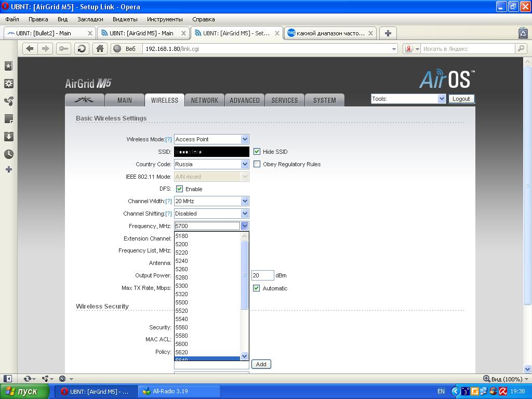The image size is (532, 399).
Task: Go forward with the browser forward arrow
Action: tap(45, 48)
